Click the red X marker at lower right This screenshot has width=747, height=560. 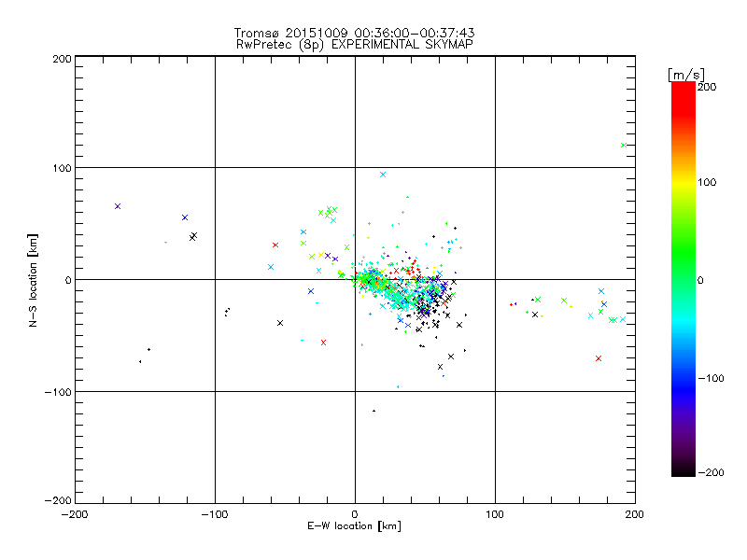599,358
